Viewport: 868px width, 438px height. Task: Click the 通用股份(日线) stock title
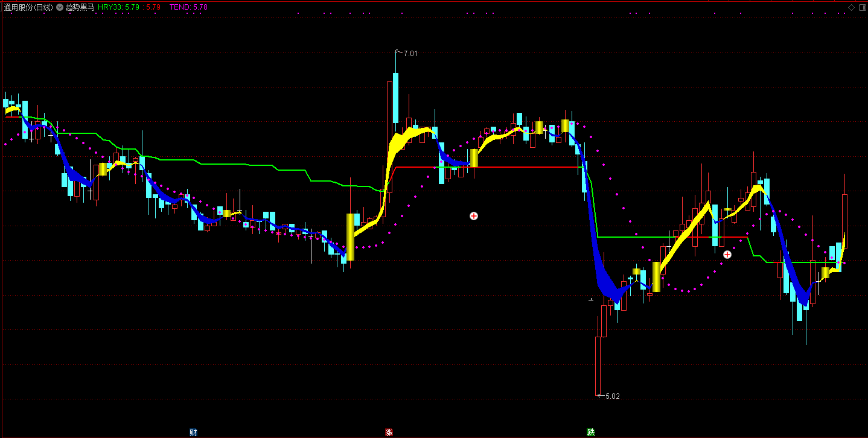(x=28, y=7)
